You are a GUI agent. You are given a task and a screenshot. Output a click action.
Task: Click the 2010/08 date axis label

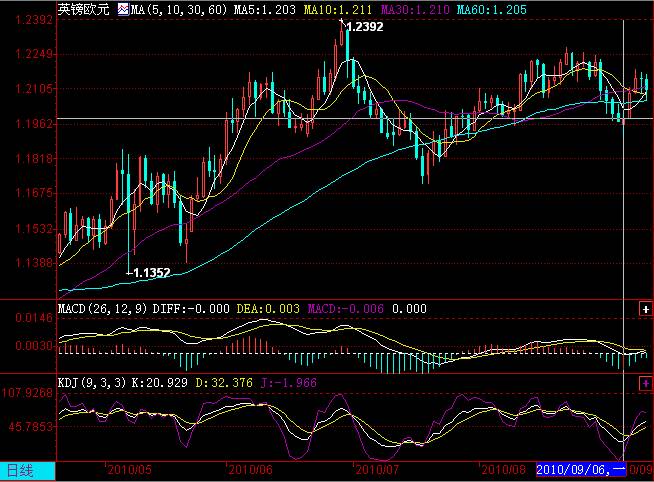tap(503, 470)
